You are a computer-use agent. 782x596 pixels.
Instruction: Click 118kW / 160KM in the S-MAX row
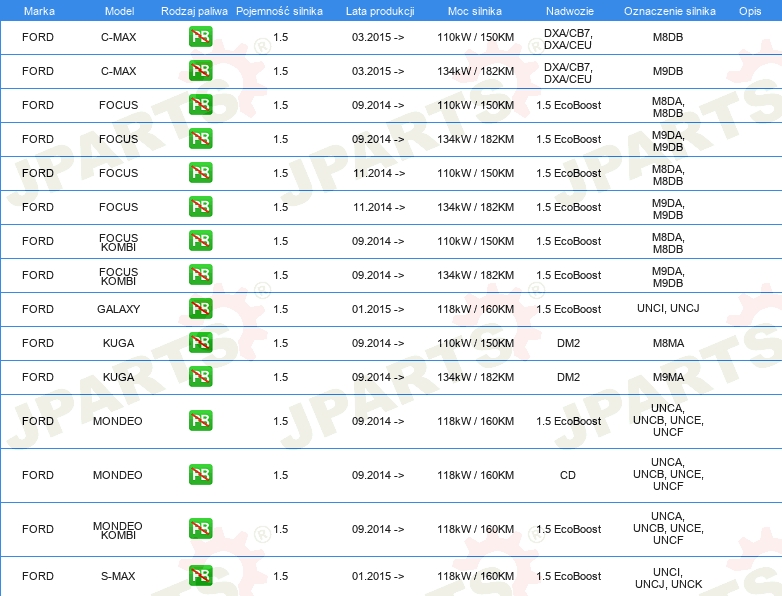coord(475,576)
